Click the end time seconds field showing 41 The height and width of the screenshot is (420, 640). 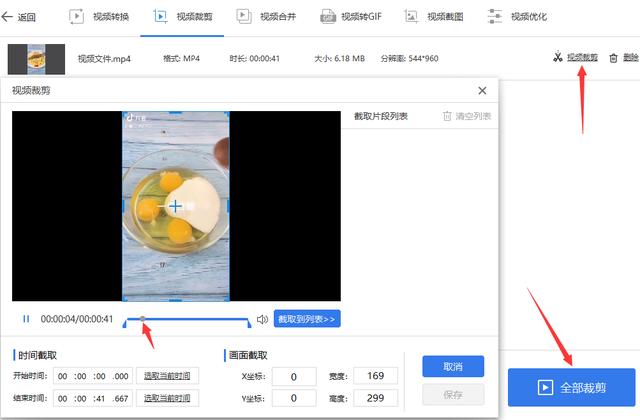coord(99,398)
